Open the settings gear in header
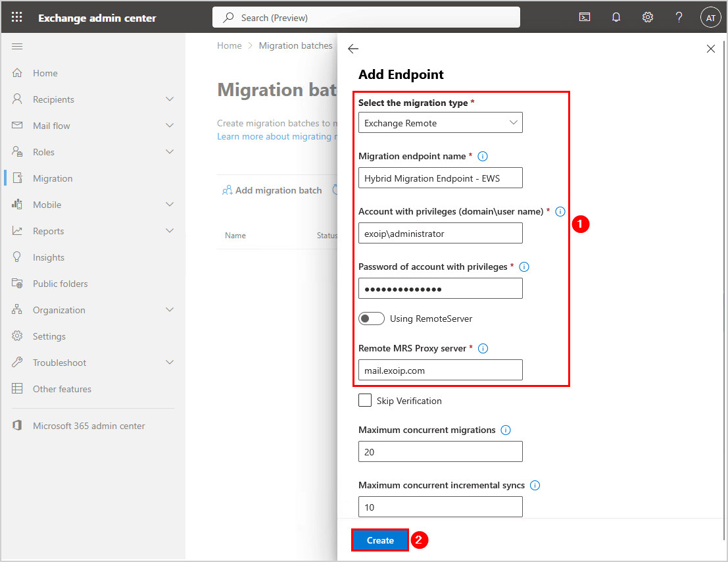Image resolution: width=728 pixels, height=562 pixels. (x=648, y=18)
